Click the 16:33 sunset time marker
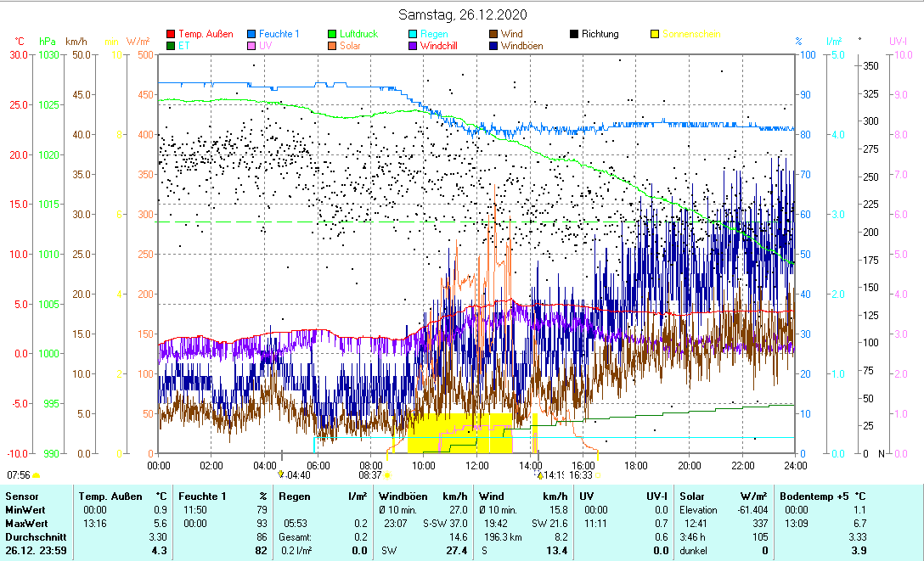Viewport: 924px width, 561px height. 581,475
